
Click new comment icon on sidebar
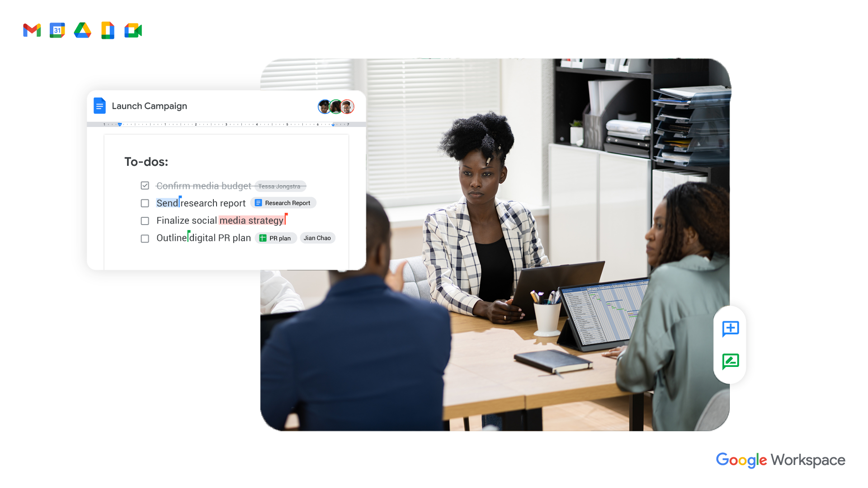730,329
